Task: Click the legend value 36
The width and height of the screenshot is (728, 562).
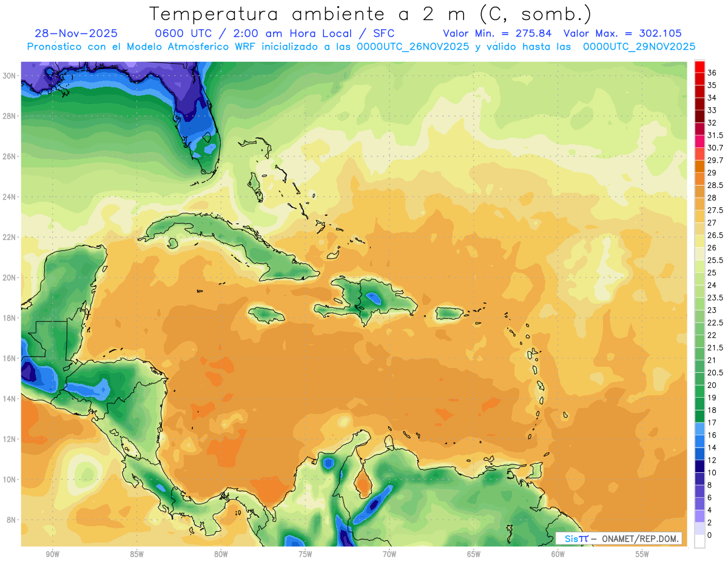Action: click(x=712, y=73)
